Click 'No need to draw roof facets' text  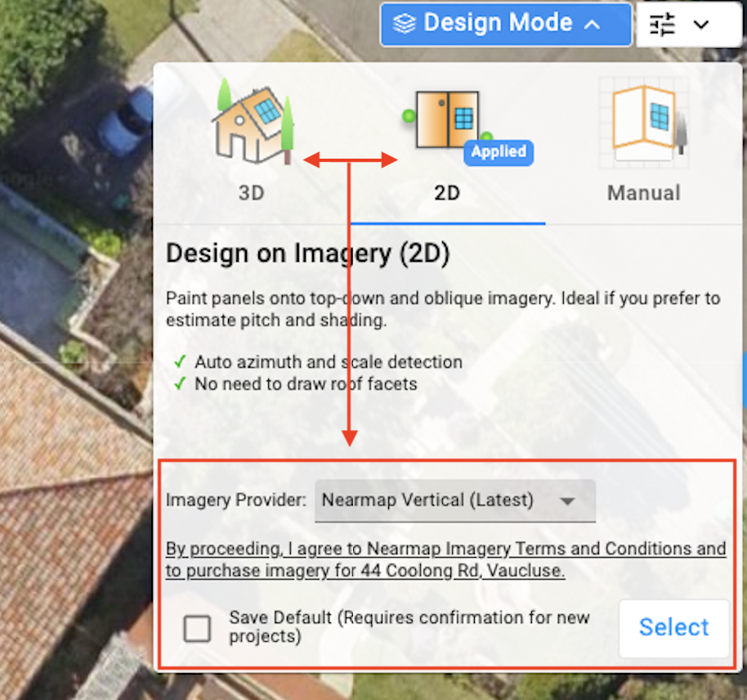click(x=306, y=384)
